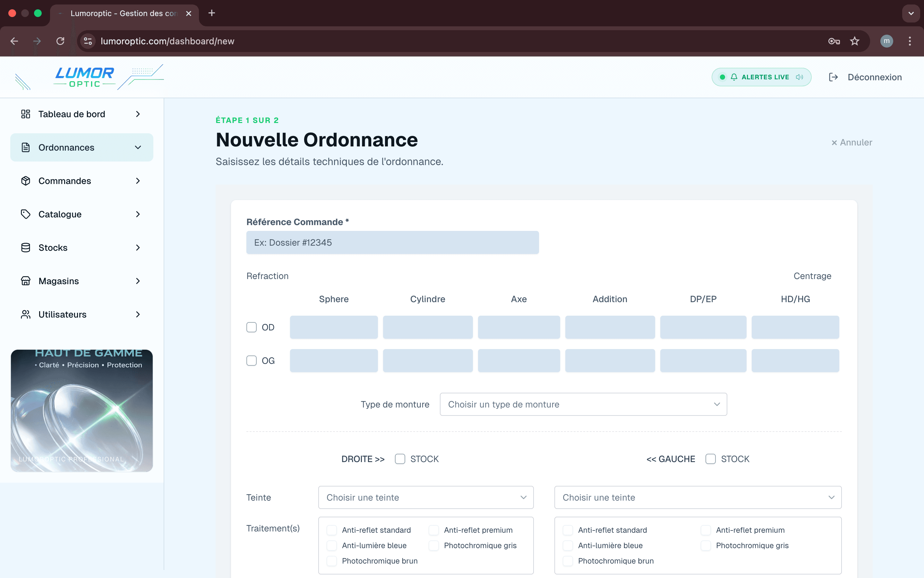Expand the Utilisateurs chevron

click(138, 314)
